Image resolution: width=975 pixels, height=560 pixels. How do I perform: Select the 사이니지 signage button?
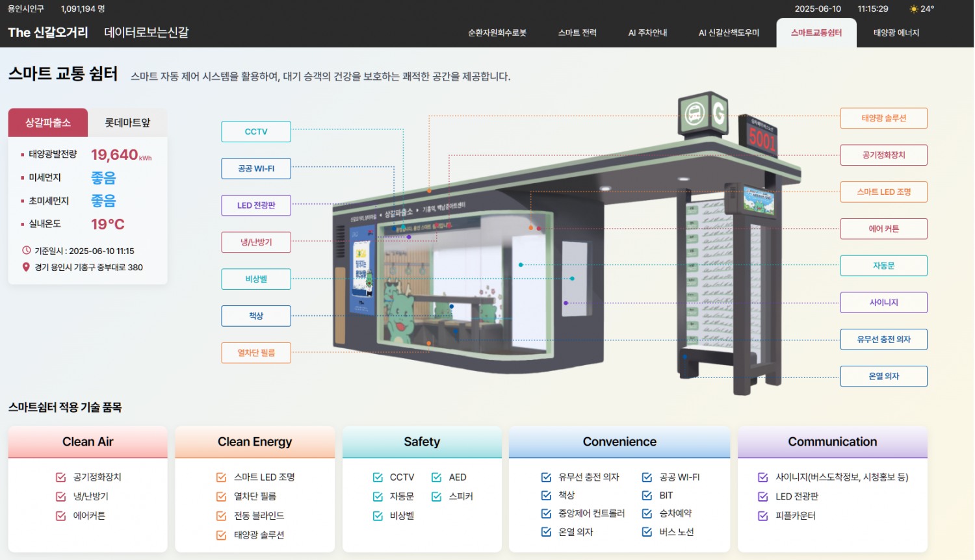[x=883, y=302]
